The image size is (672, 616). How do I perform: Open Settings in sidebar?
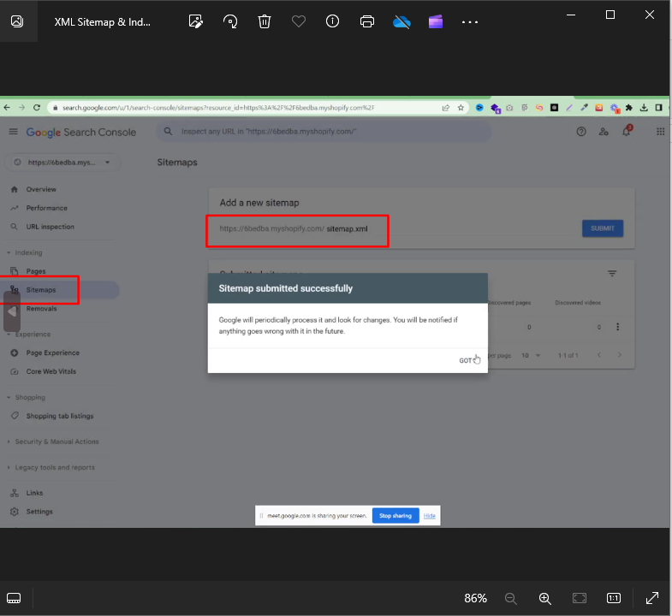pos(39,512)
